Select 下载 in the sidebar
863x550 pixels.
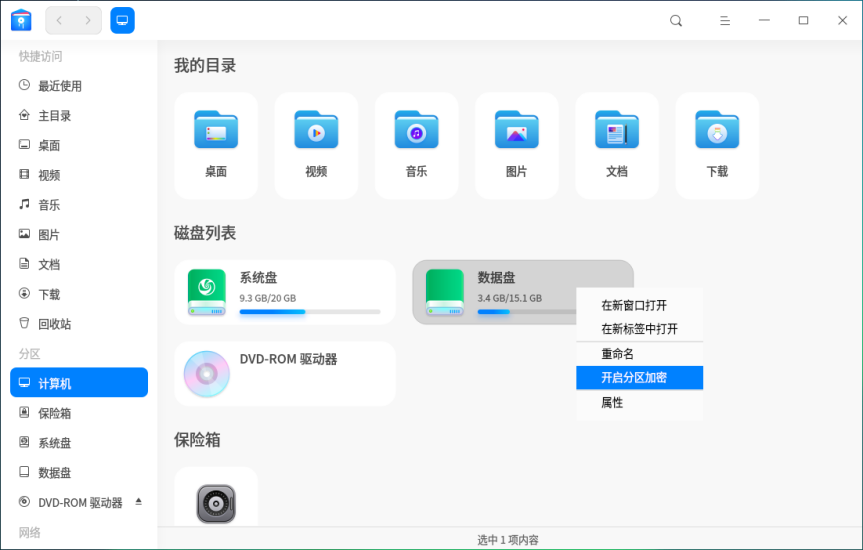pyautogui.click(x=79, y=294)
